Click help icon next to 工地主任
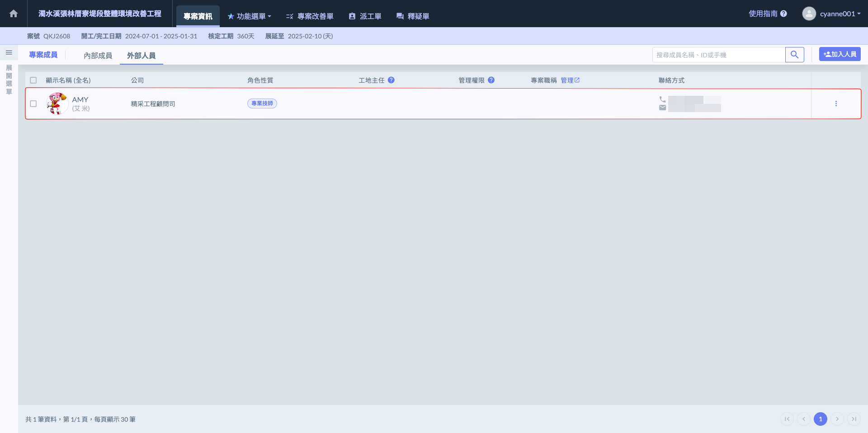The height and width of the screenshot is (433, 868). click(391, 80)
